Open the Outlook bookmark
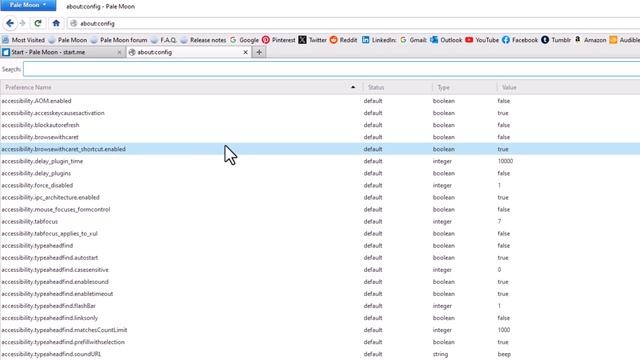The width and height of the screenshot is (640, 360). coord(446,40)
